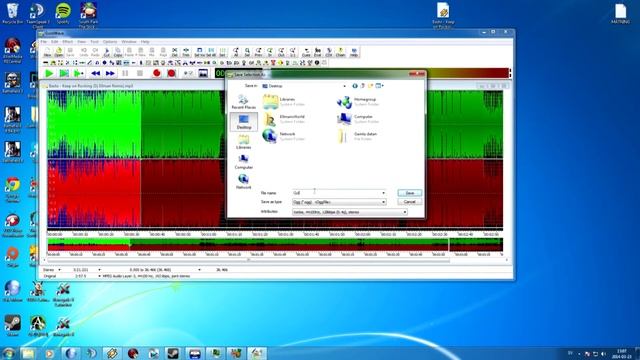The height and width of the screenshot is (360, 640).
Task: Select Desktop in the dialog sidebar
Action: [244, 122]
